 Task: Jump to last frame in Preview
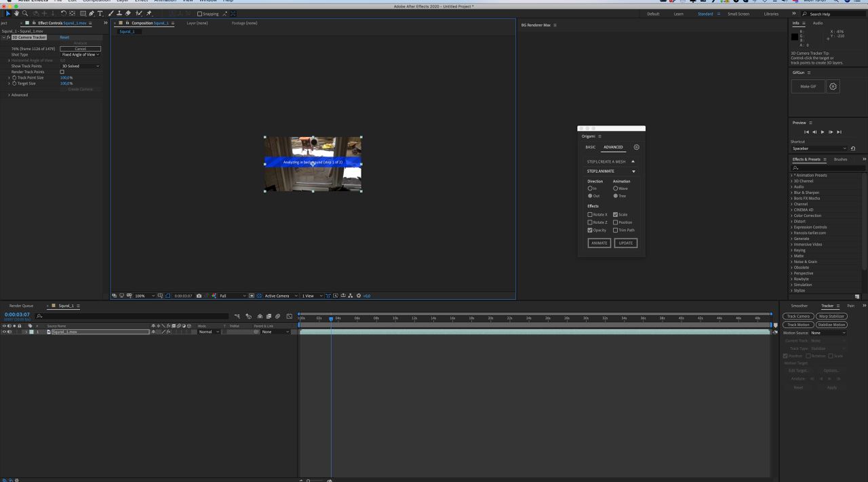(839, 132)
